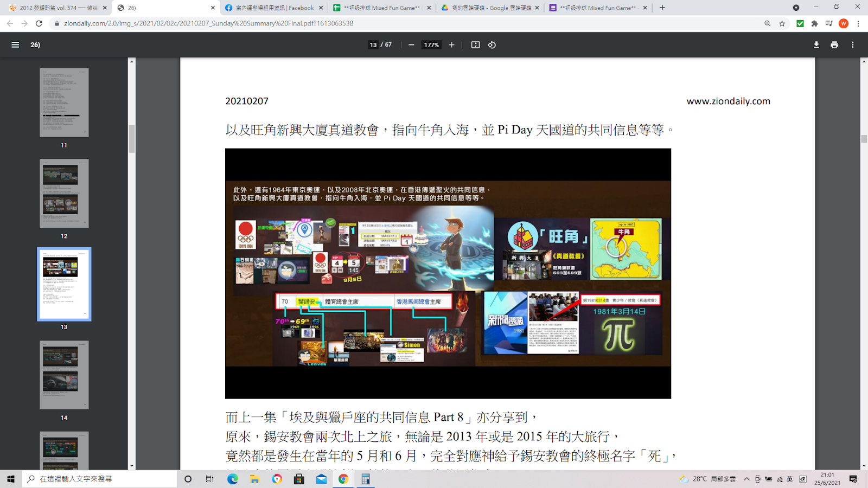868x488 pixels.
Task: Open the Extensions puzzle menu
Action: pyautogui.click(x=814, y=23)
